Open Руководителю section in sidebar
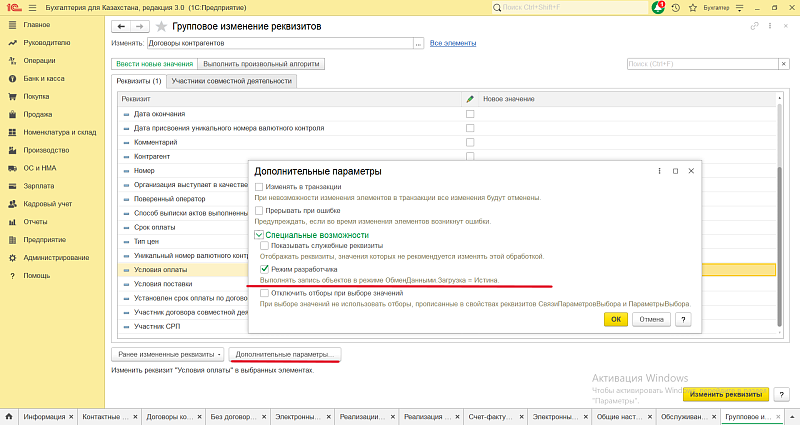This screenshot has width=800, height=425. click(x=46, y=43)
